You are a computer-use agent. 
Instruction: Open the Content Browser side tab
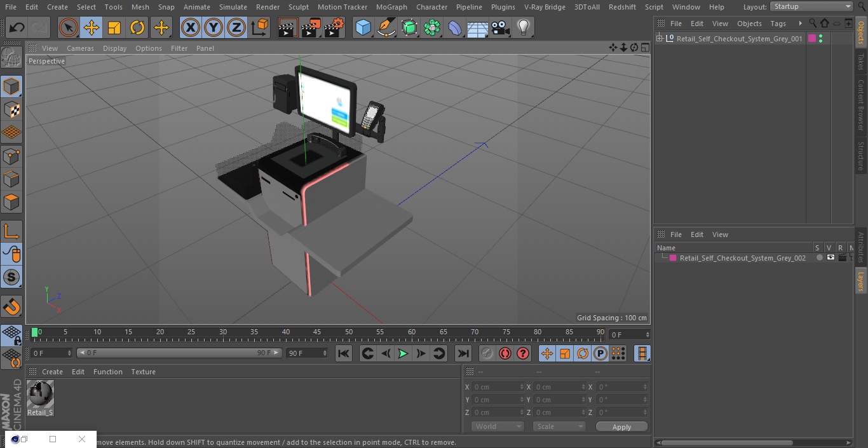(861, 105)
